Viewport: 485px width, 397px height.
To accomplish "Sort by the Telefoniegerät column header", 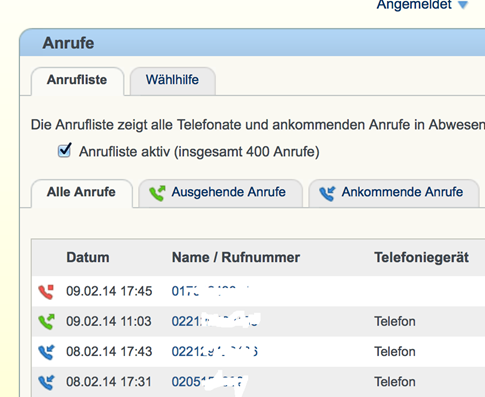I will 421,258.
